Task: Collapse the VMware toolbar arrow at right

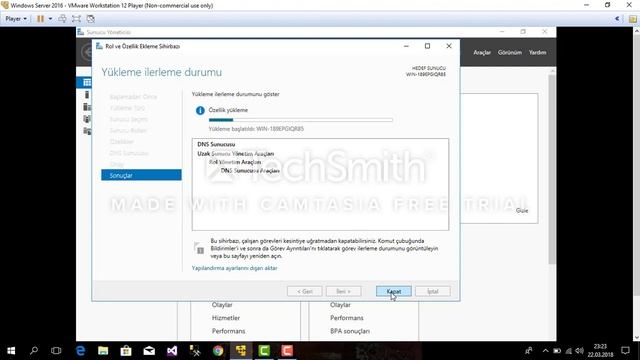Action: [617, 19]
